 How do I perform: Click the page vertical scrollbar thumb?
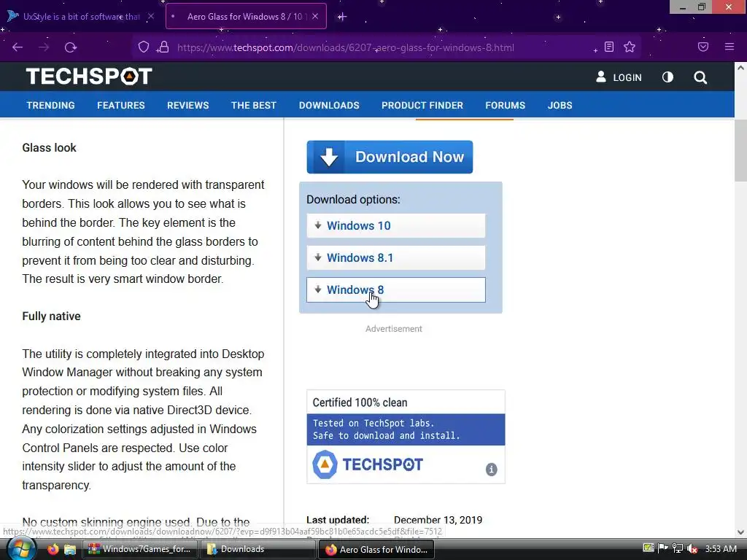pyautogui.click(x=740, y=151)
